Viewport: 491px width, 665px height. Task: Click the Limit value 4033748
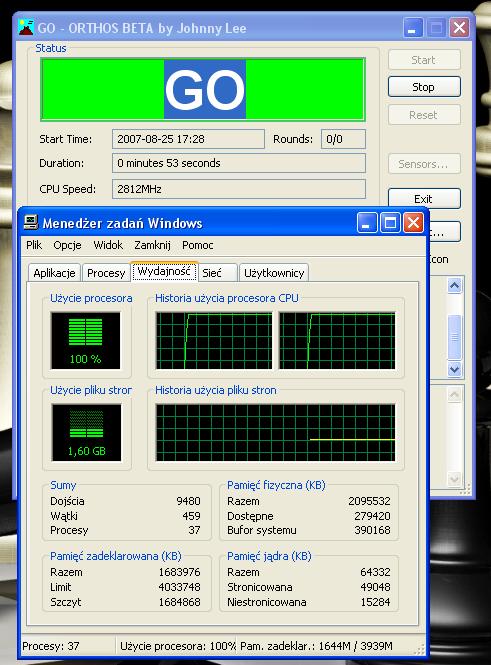(x=179, y=587)
